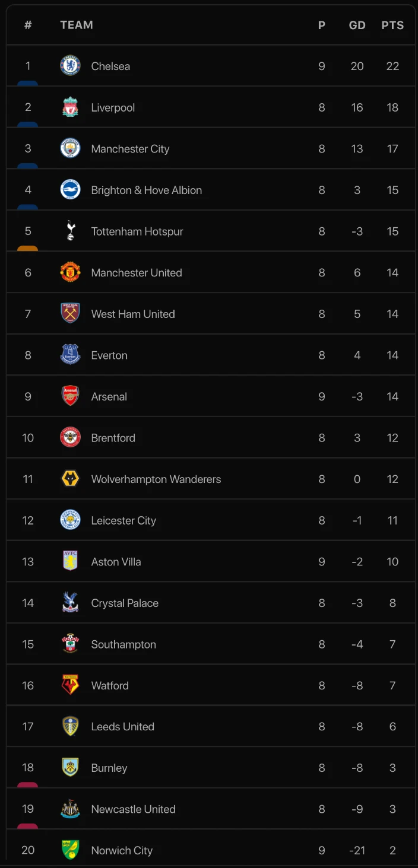Click the Manchester City crest icon

click(x=70, y=148)
